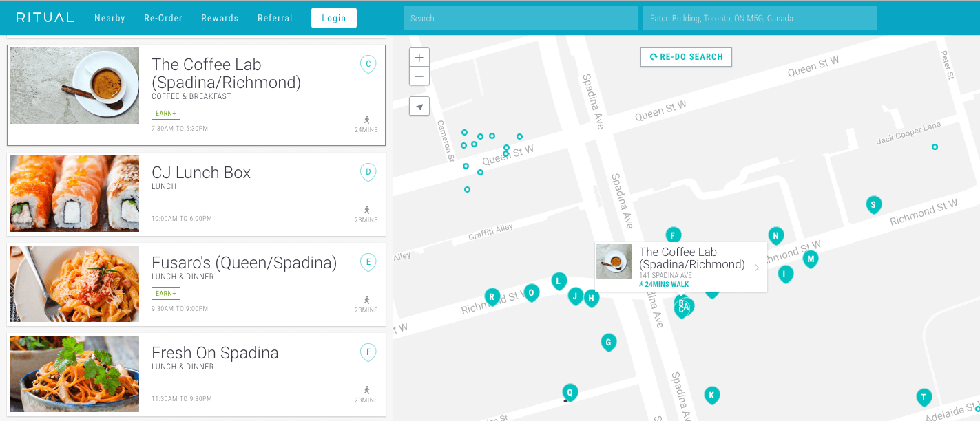
Task: Click hours '9:30AM TO 9:00PM'
Action: 180,309
